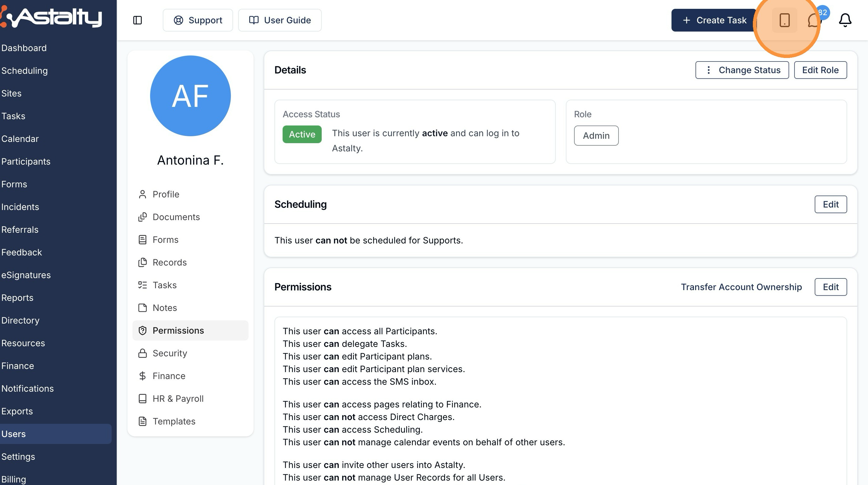Switch to the HR & Payroll tab
Screen dimensions: 868x485
pyautogui.click(x=191, y=399)
